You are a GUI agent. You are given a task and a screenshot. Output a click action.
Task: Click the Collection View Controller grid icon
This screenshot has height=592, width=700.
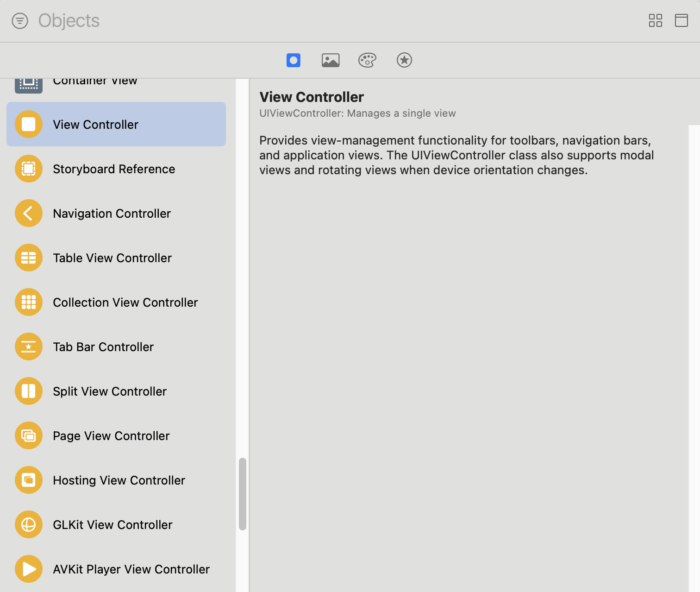tap(29, 302)
